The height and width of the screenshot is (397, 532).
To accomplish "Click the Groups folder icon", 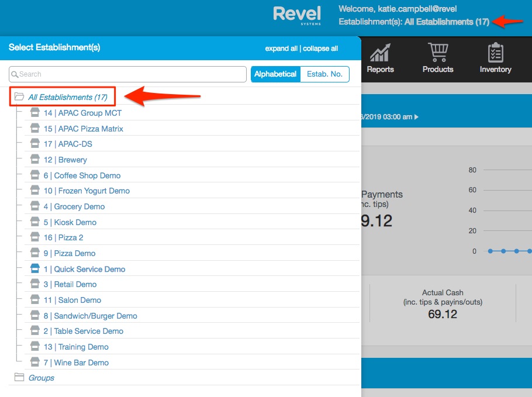I will click(x=19, y=378).
